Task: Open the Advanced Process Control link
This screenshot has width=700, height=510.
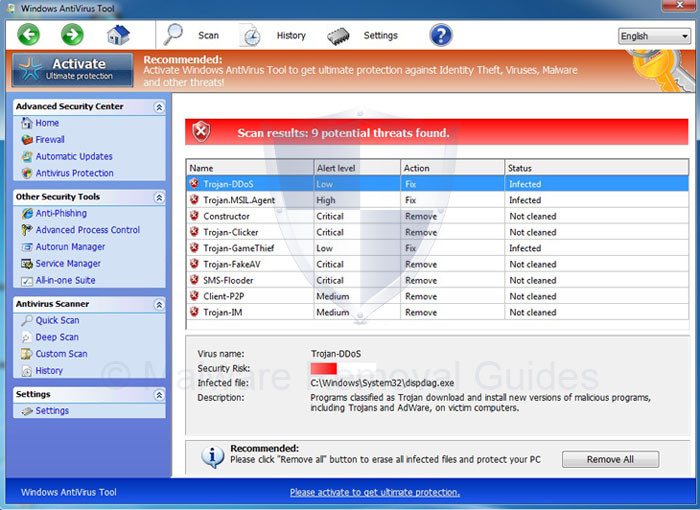Action: (x=88, y=230)
